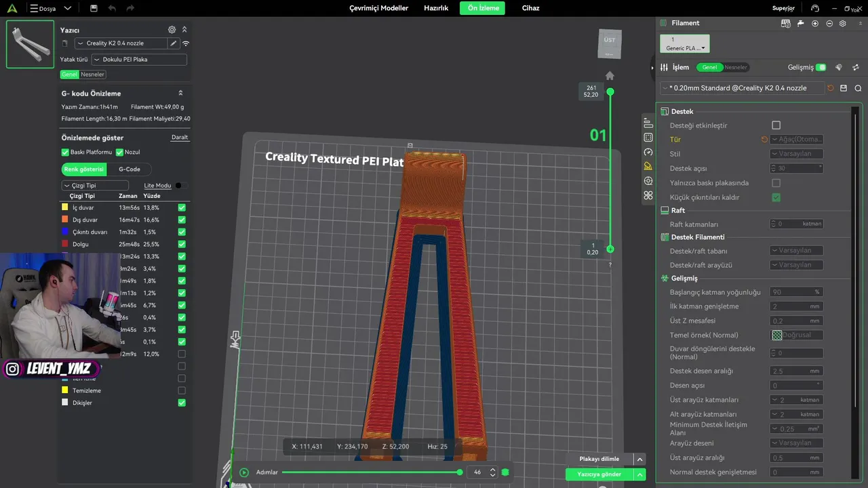Select the others tab icon in vertical strip
Image resolution: width=868 pixels, height=488 pixels.
(648, 196)
